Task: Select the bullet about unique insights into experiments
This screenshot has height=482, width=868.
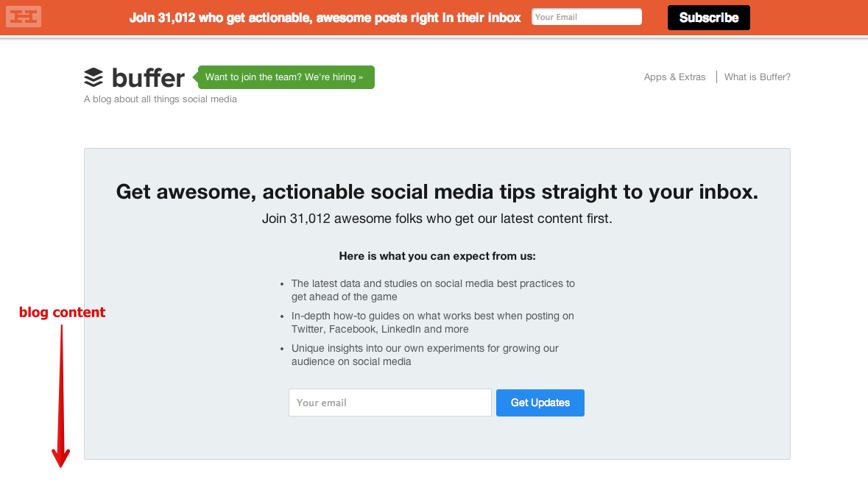Action: [x=425, y=355]
